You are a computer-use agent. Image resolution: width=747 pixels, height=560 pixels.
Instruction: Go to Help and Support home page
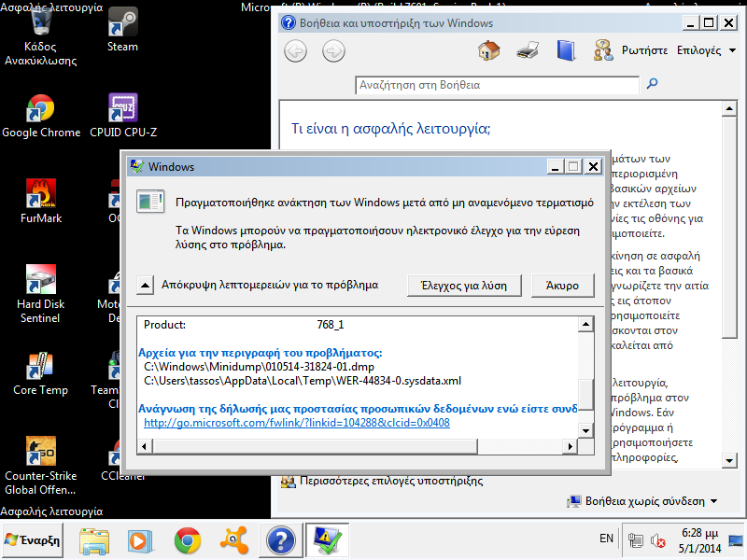tap(489, 50)
